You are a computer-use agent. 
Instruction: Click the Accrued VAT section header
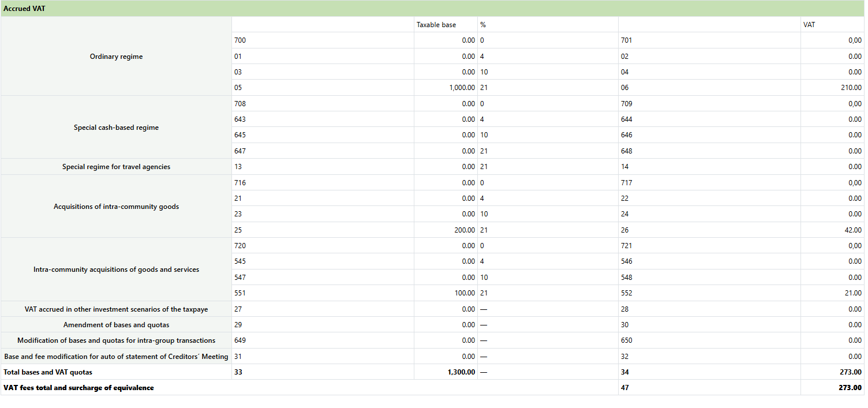pyautogui.click(x=24, y=9)
